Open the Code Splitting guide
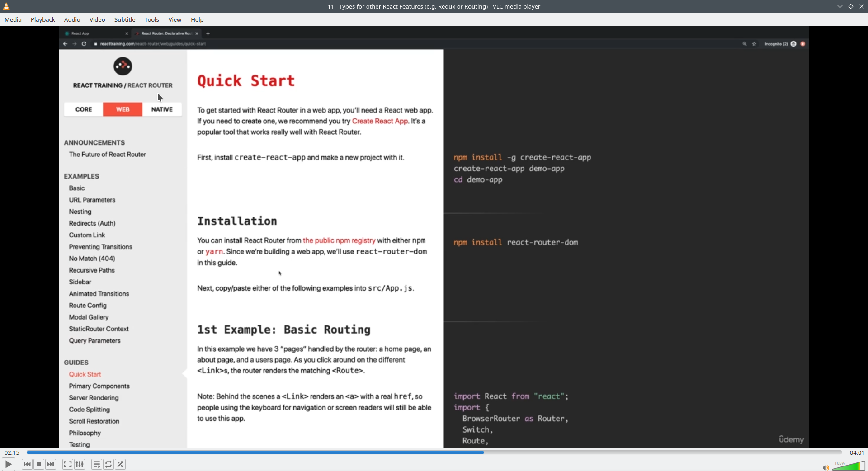This screenshot has width=868, height=471. click(89, 410)
